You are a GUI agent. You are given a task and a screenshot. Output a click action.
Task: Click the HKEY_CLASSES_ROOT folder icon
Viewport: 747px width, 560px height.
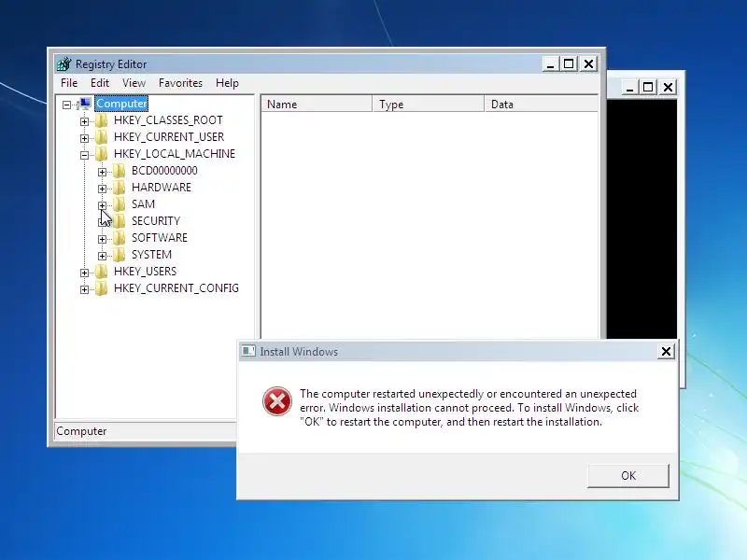click(101, 120)
